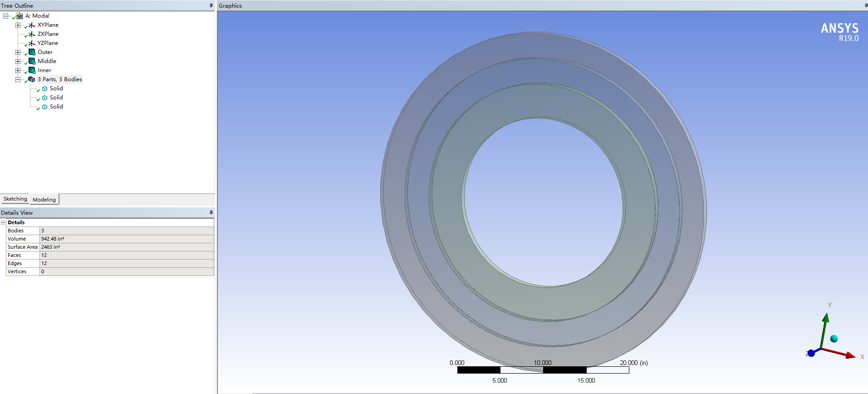Click the red X axis arrow on triad
The height and width of the screenshot is (394, 868).
point(850,356)
